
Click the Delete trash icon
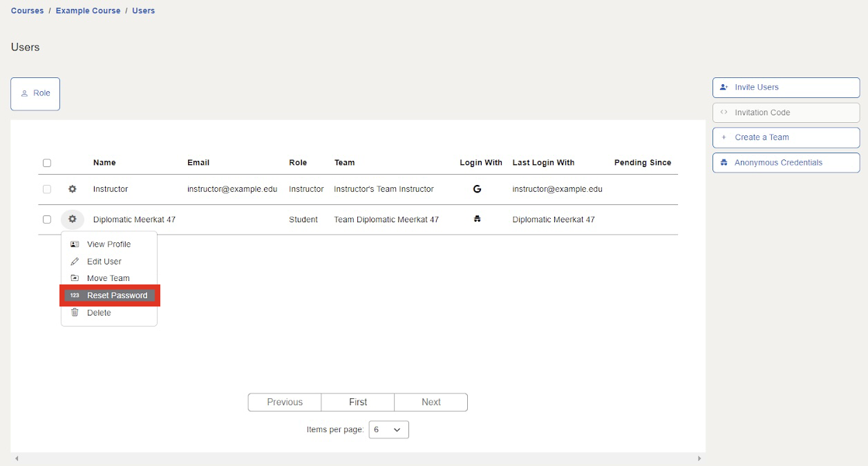[75, 313]
